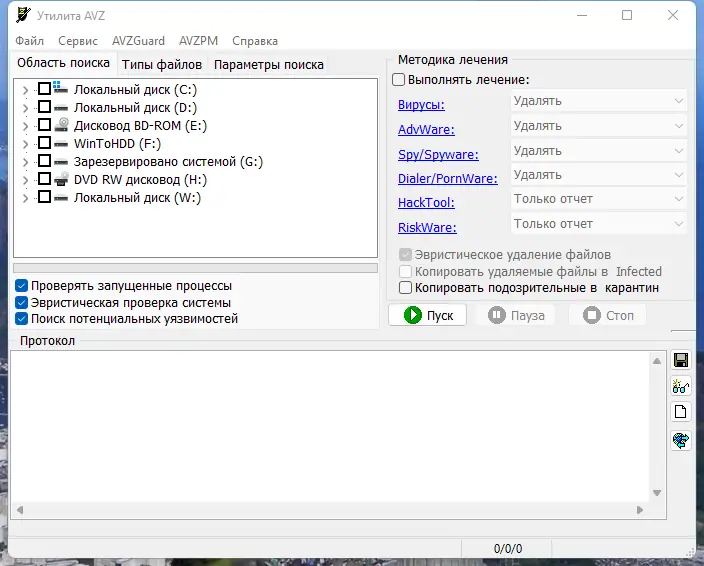Click the BD-ROM disc icon of drive E:
The width and height of the screenshot is (704, 566).
pos(61,124)
